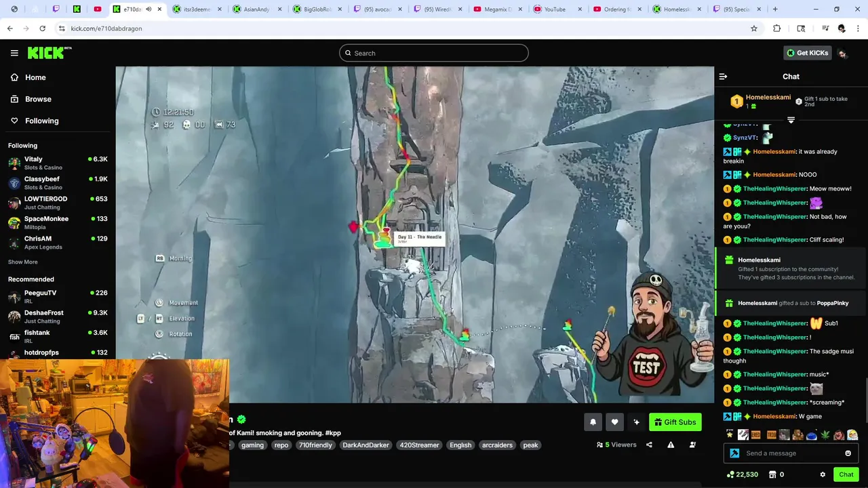The image size is (868, 488).
Task: Focus the Search input field
Action: coord(434,53)
